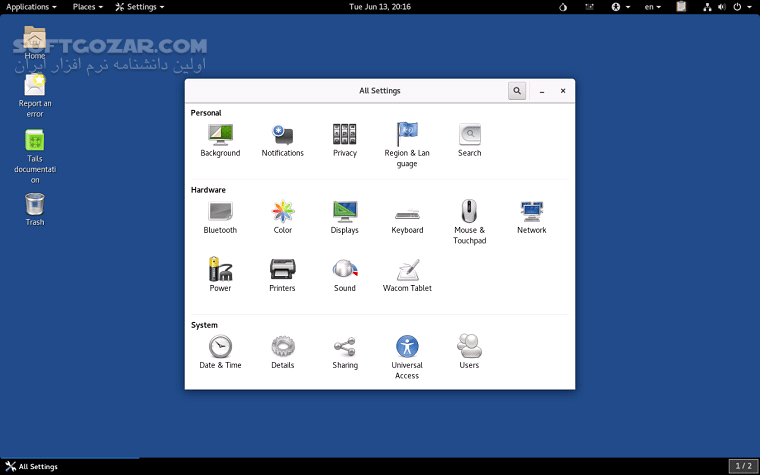Open the Users settings panel
760x475 pixels.
click(469, 349)
